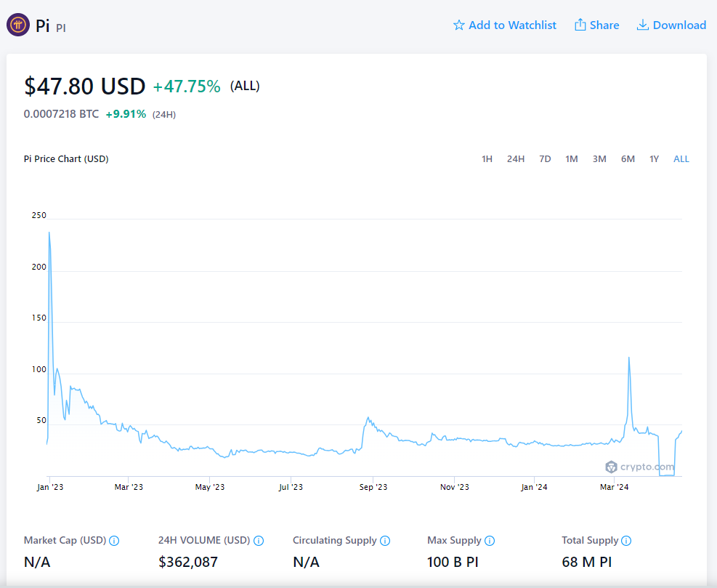
Task: Click the May '23 axis label
Action: [210, 487]
